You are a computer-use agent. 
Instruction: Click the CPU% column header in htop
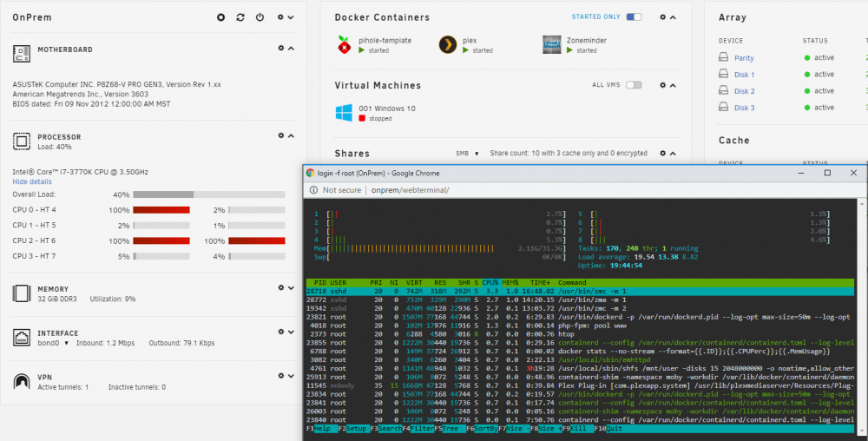pos(490,282)
